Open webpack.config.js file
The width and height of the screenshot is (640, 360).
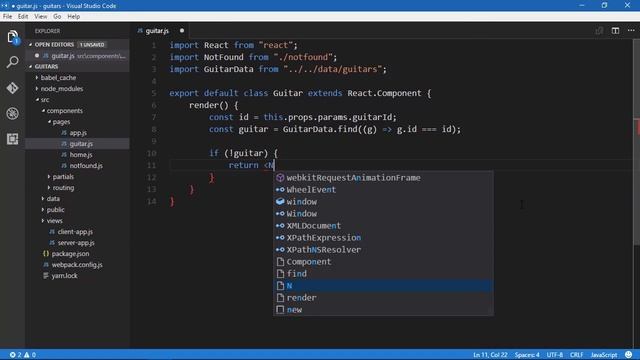77,265
